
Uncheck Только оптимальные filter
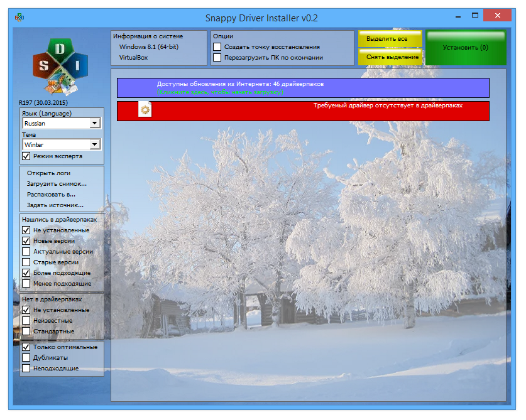point(26,347)
